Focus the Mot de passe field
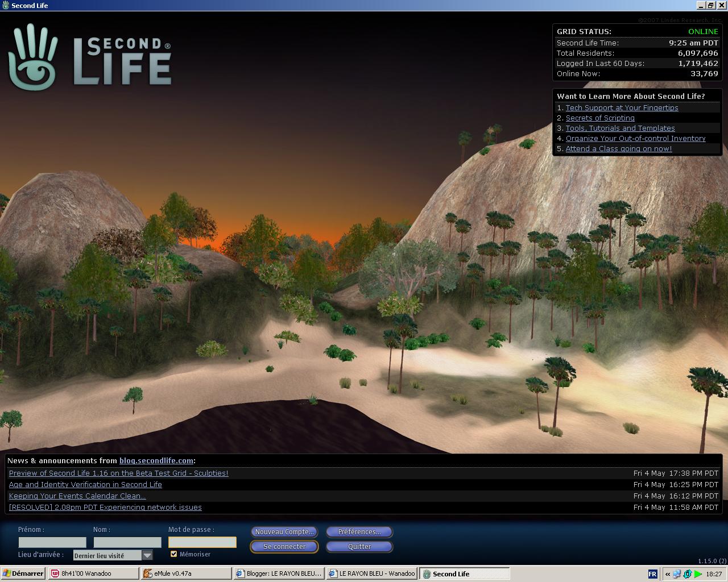728x582 pixels. coord(202,542)
